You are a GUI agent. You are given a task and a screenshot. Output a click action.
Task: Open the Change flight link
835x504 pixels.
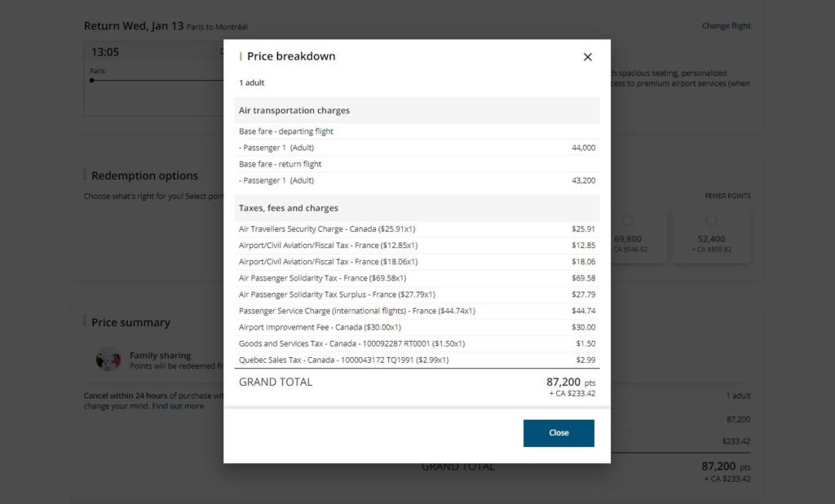[x=726, y=25]
